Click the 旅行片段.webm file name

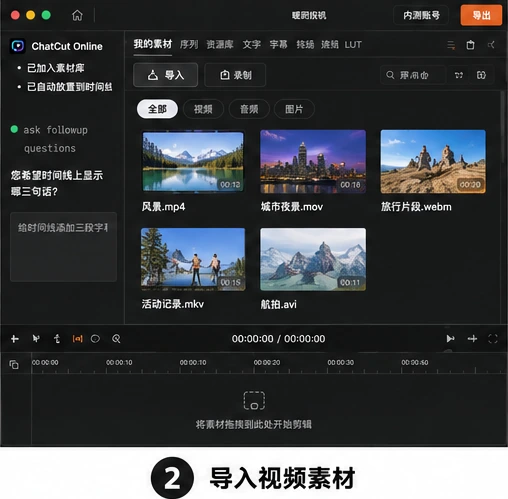[416, 207]
